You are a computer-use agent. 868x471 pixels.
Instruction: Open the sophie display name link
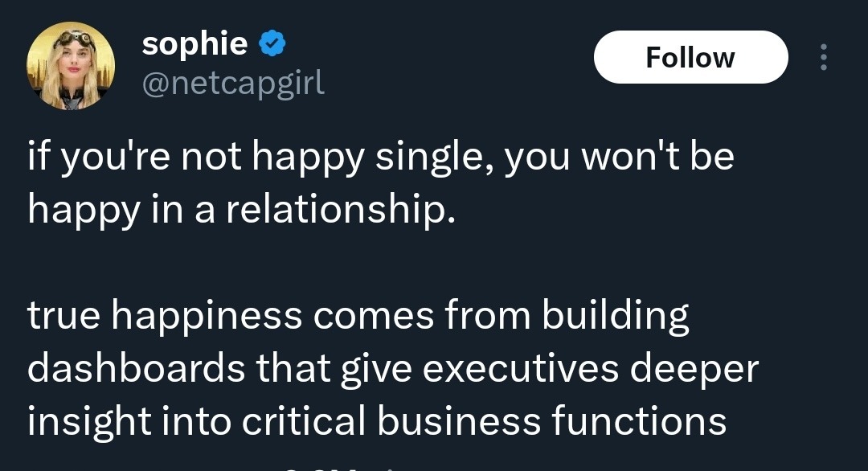[194, 45]
